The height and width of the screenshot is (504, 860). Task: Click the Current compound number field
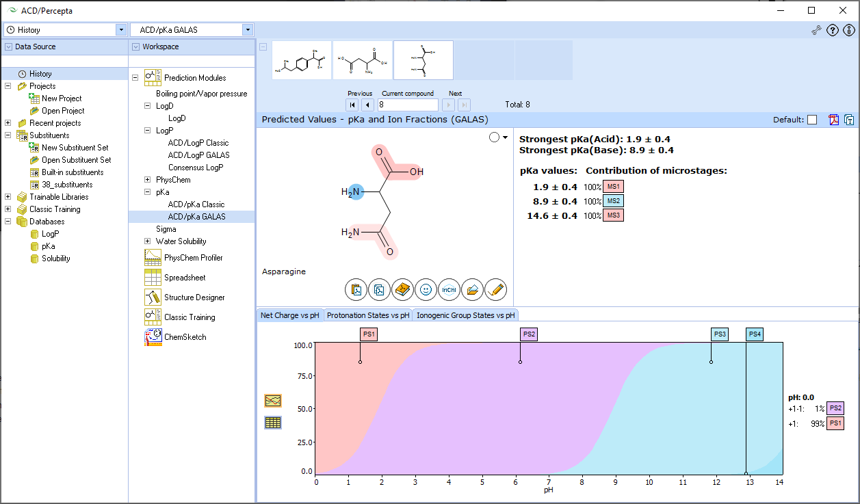408,105
